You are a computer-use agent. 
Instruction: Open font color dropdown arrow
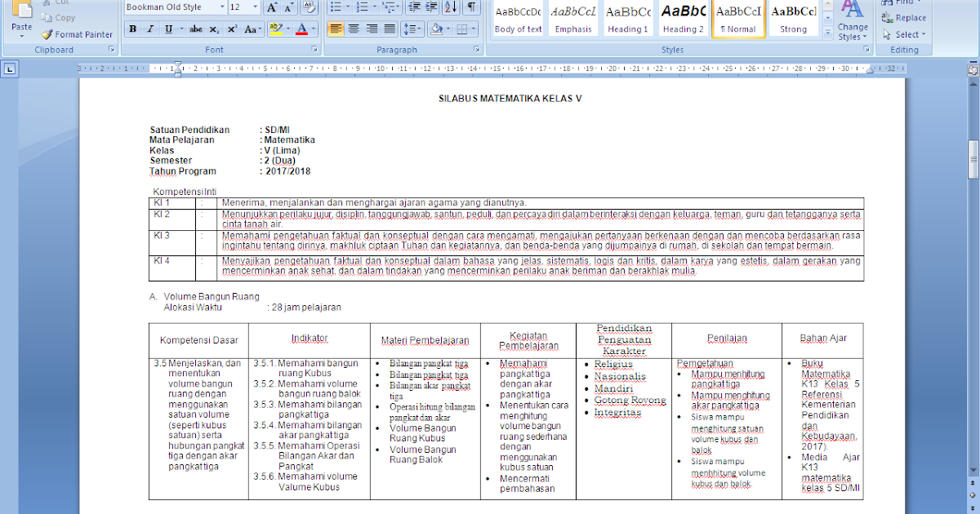coord(315,29)
